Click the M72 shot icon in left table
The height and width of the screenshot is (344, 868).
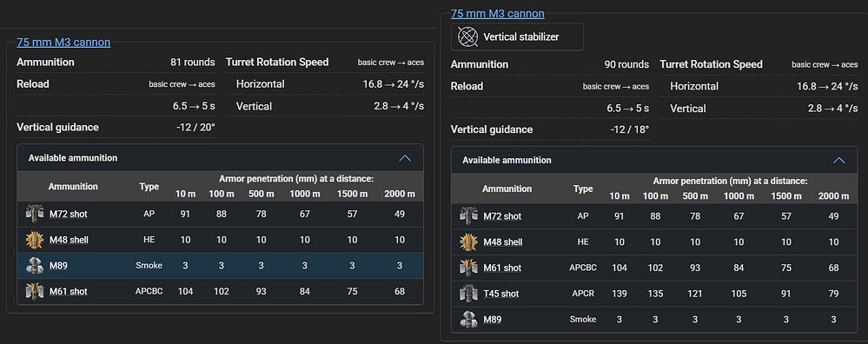tap(35, 214)
